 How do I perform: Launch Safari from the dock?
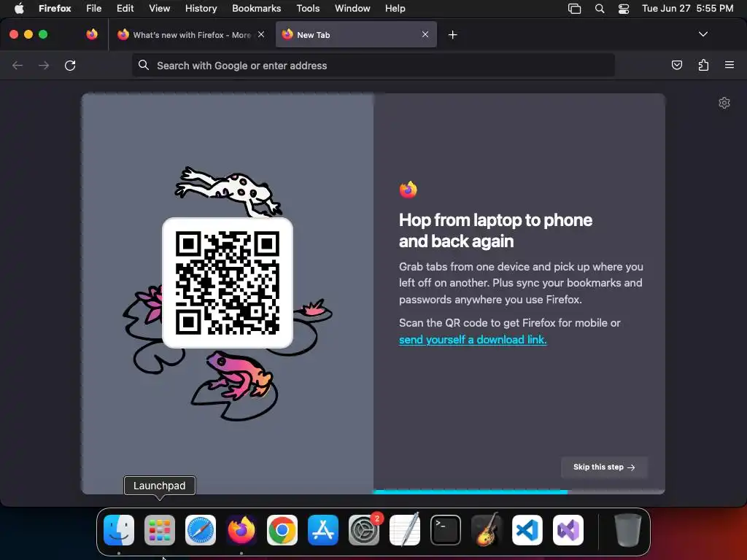point(201,530)
